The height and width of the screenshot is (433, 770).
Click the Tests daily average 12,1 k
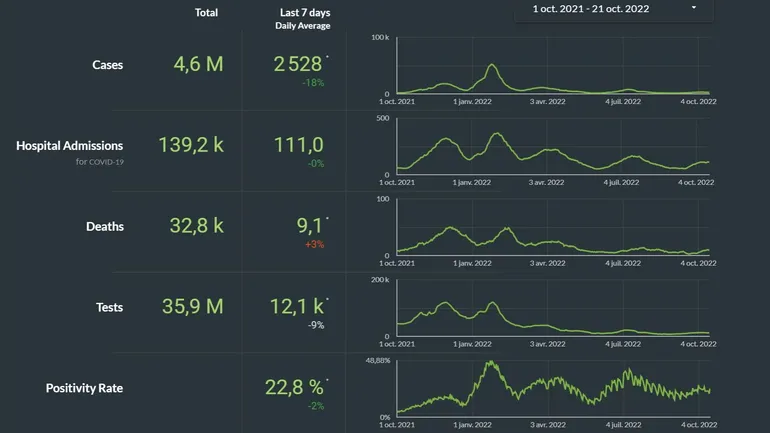(x=299, y=306)
